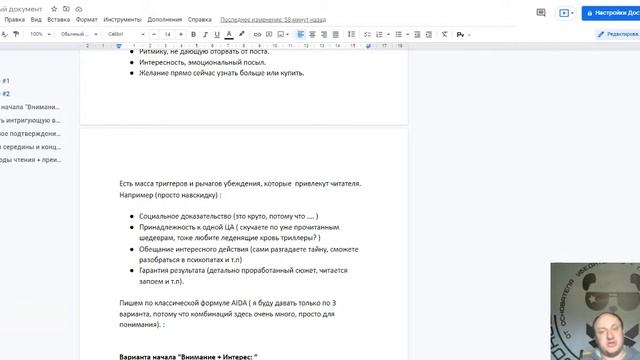Image resolution: width=640 pixels, height=360 pixels.
Task: Click the document title field
Action: 21,9
